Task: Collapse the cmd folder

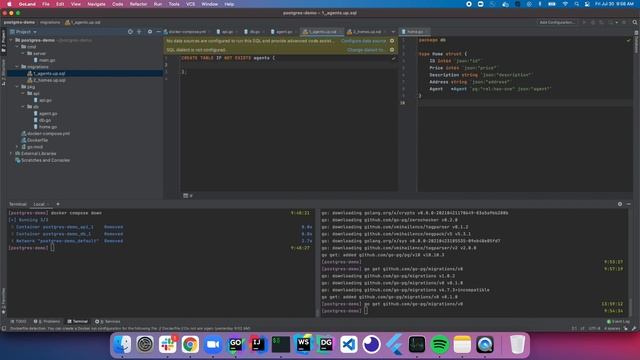Action: tap(18, 47)
